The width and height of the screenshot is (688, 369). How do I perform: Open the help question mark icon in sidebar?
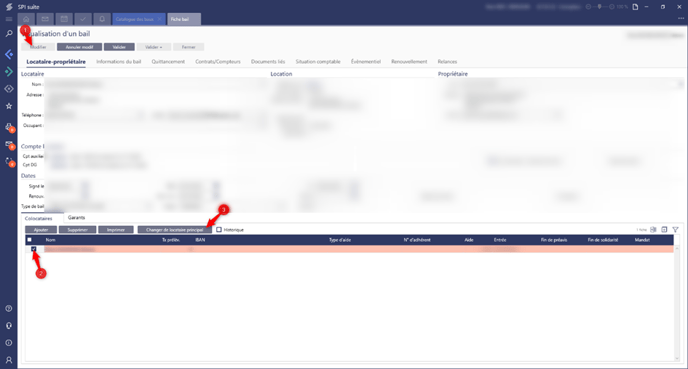tap(8, 308)
